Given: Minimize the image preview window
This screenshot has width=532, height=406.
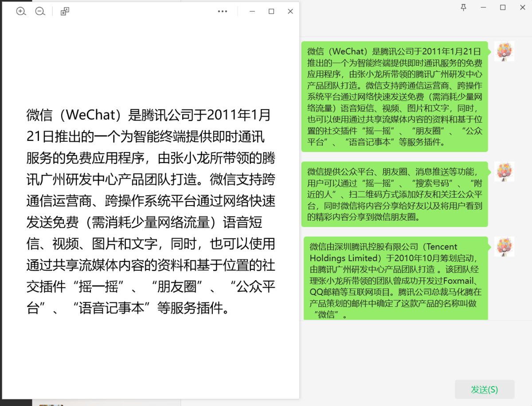Looking at the screenshot, I should (252, 11).
